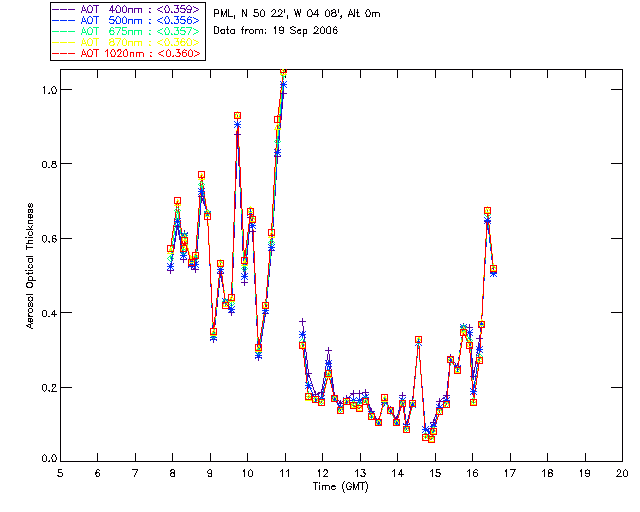
Task: Click the x-axis tick label 11
Action: coord(285,473)
